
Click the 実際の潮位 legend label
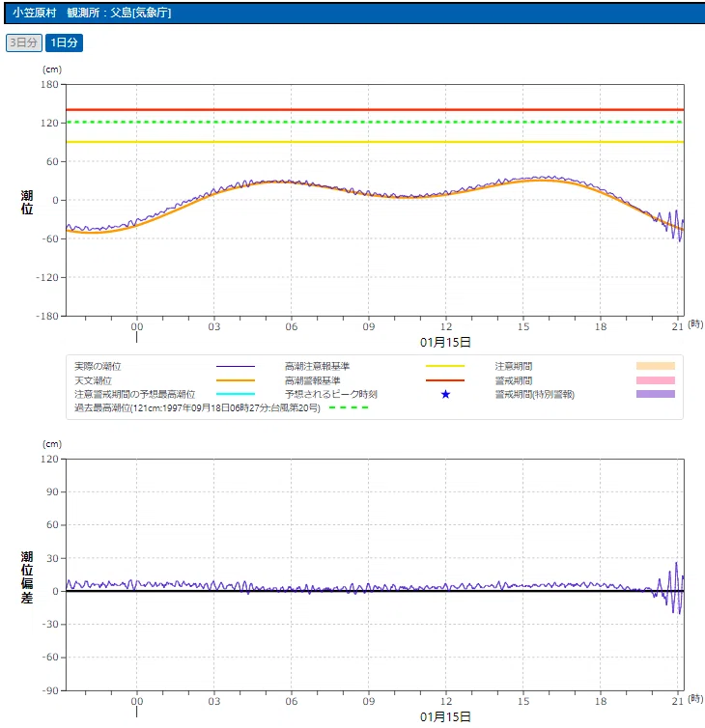coord(98,366)
